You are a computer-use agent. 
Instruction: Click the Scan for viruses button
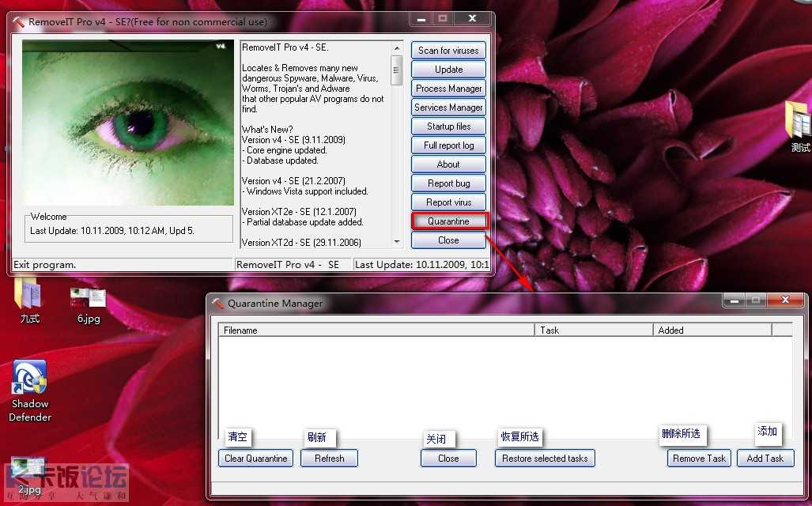448,51
